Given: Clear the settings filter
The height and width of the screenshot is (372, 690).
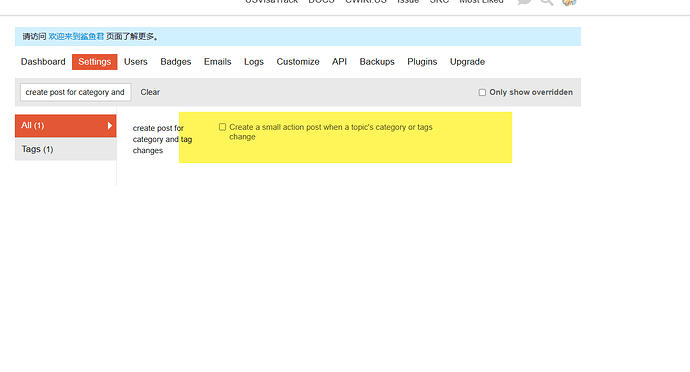Looking at the screenshot, I should coord(150,92).
